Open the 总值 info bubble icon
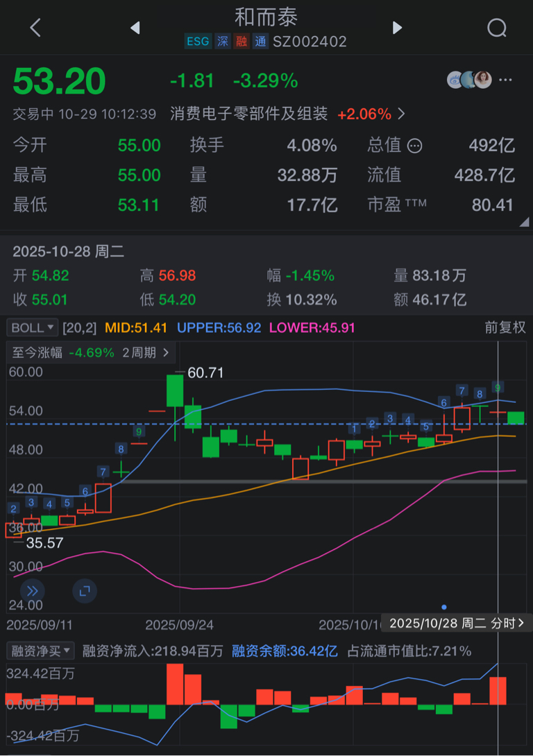Viewport: 533px width, 756px height. click(414, 146)
